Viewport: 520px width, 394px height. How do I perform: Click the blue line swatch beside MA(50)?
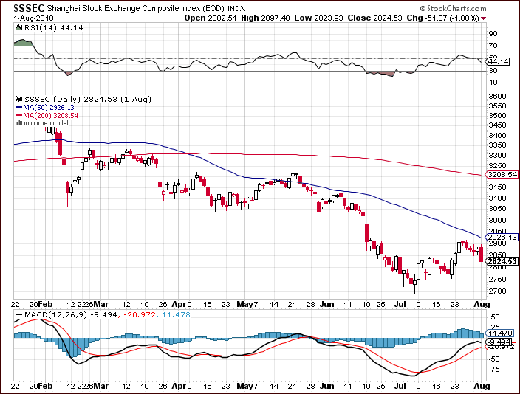(x=19, y=107)
